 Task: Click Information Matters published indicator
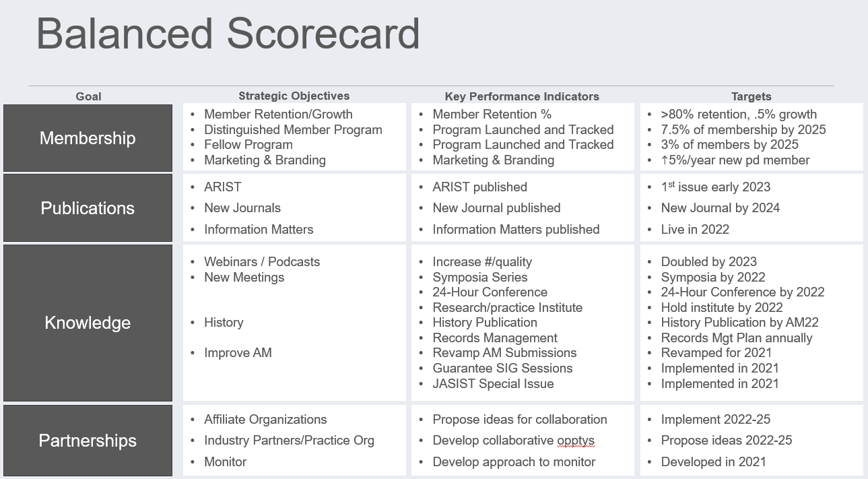coord(516,229)
